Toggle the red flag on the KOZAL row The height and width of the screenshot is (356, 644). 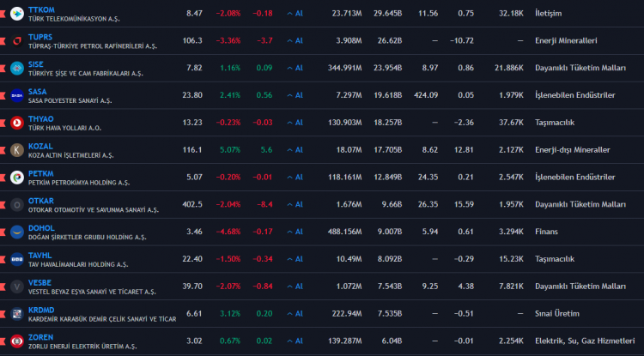click(x=3, y=150)
